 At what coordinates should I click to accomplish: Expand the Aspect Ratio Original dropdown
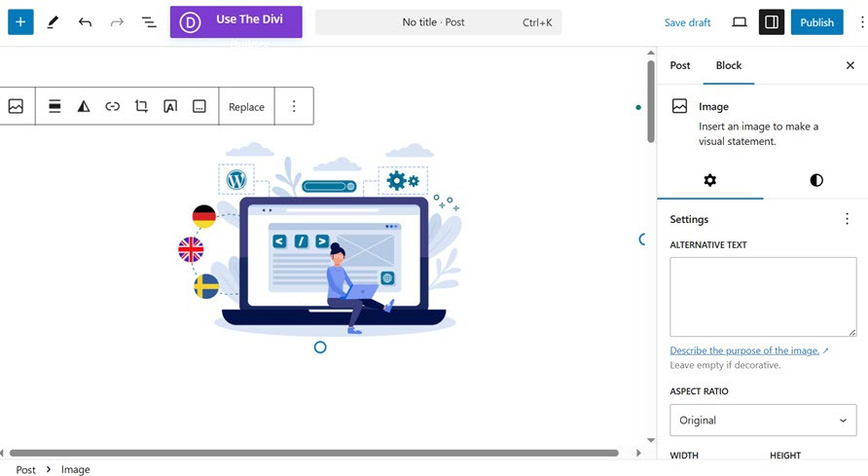(x=763, y=421)
